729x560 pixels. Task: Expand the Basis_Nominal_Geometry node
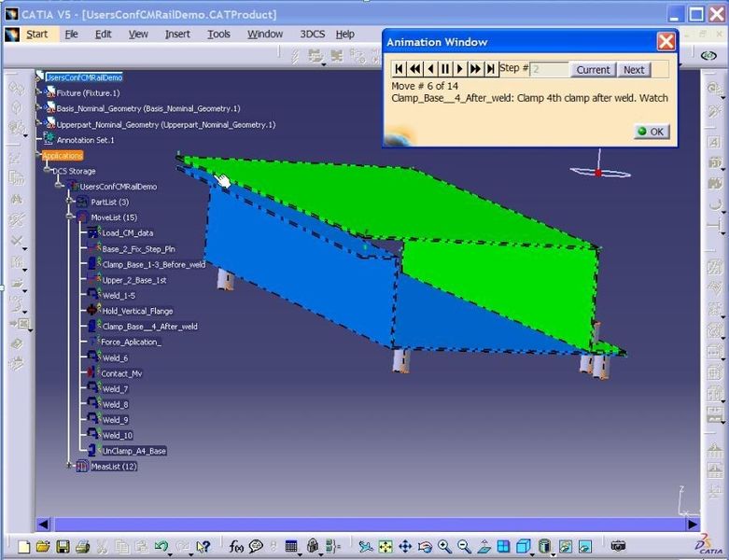coord(39,108)
